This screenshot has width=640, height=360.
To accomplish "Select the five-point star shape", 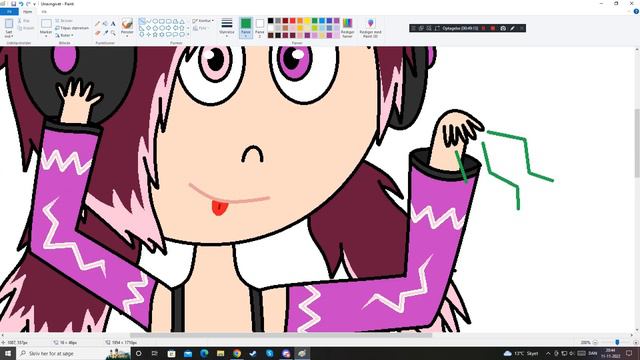I will coord(155,35).
